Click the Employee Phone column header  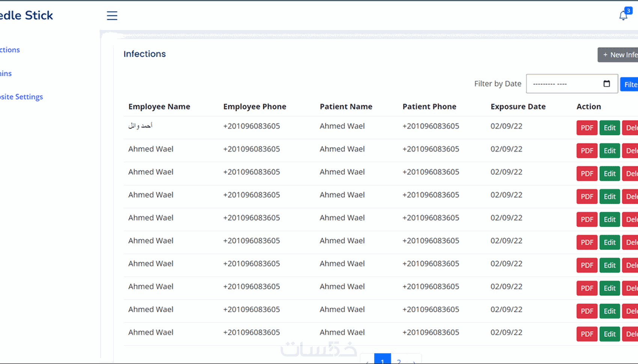pyautogui.click(x=255, y=107)
